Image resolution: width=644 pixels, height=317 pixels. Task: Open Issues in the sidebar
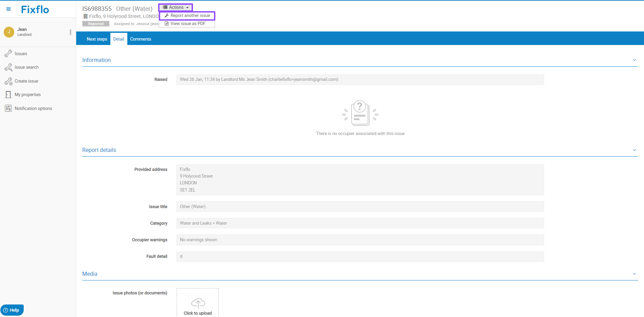coord(21,53)
